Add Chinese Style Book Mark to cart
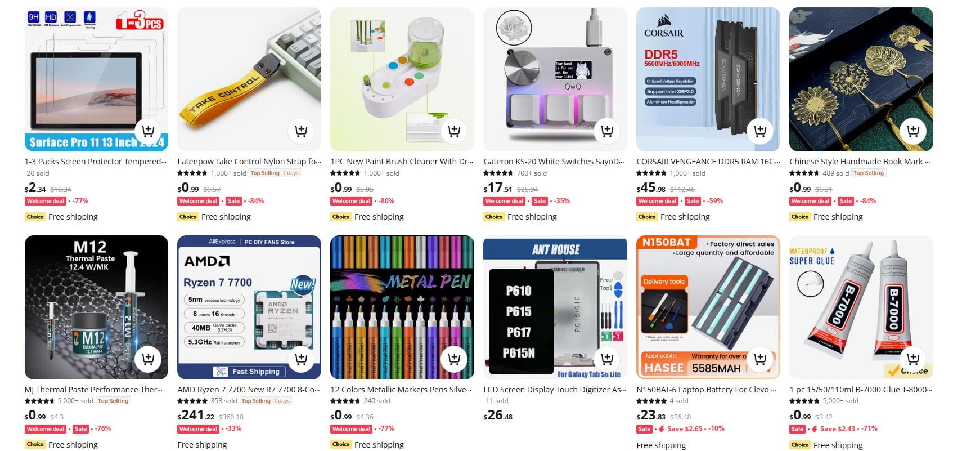The width and height of the screenshot is (980, 451). tap(913, 131)
